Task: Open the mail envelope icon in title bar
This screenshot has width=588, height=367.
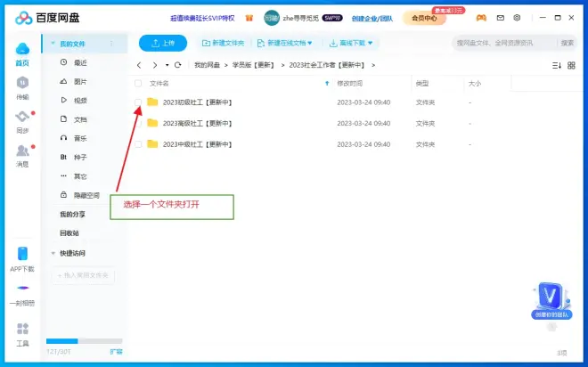Action: (x=499, y=17)
